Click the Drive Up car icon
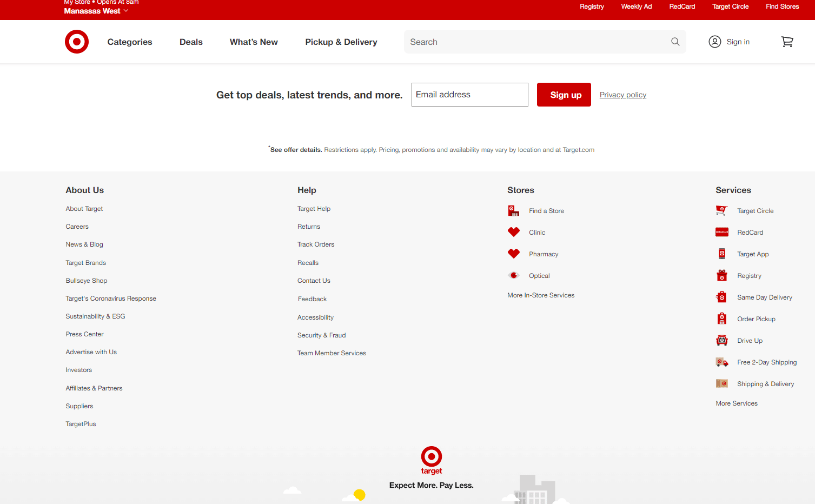The width and height of the screenshot is (815, 504). 722,340
